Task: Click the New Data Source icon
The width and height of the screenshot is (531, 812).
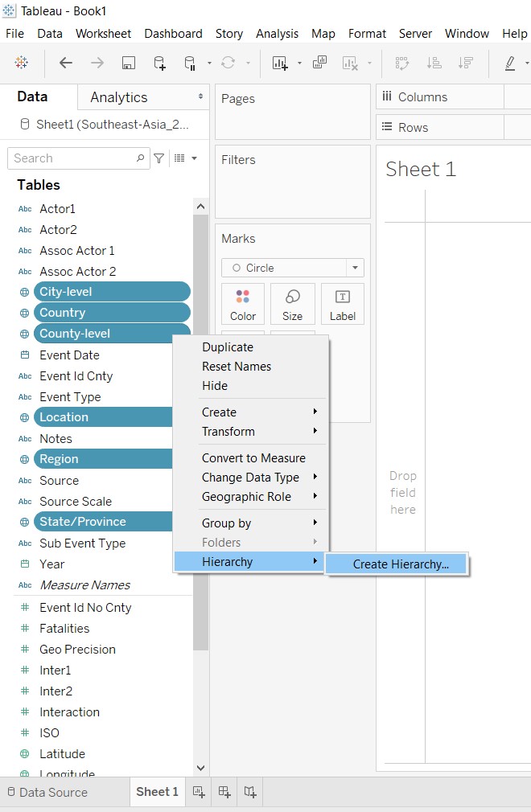Action: coord(159,63)
